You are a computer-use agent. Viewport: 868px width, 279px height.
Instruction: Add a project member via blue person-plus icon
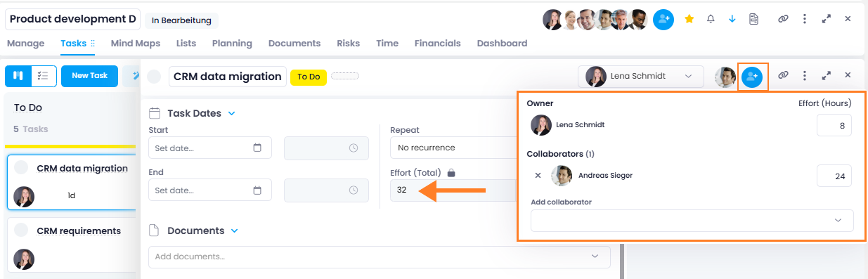[x=663, y=20]
